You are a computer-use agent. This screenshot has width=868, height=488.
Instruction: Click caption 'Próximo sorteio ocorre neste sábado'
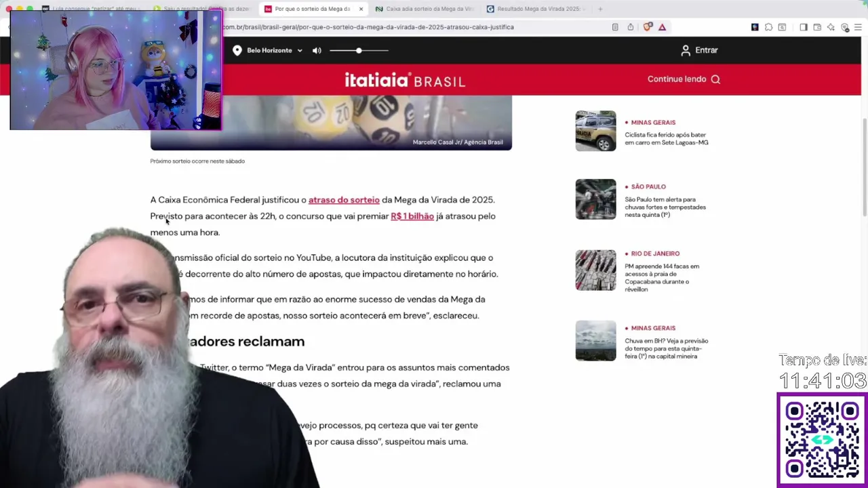coord(197,161)
